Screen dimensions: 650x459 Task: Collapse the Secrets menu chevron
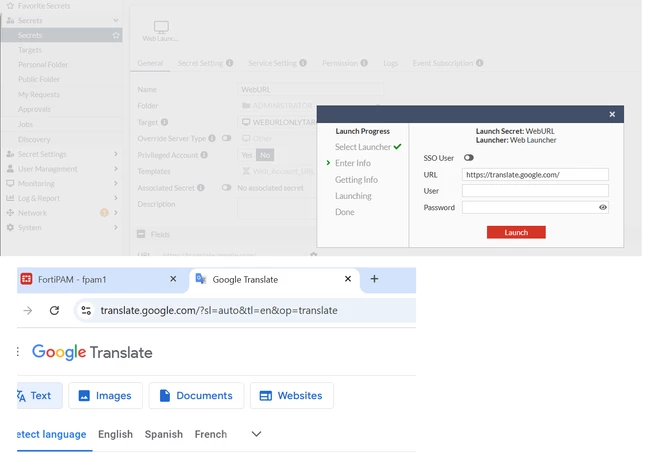pos(116,20)
